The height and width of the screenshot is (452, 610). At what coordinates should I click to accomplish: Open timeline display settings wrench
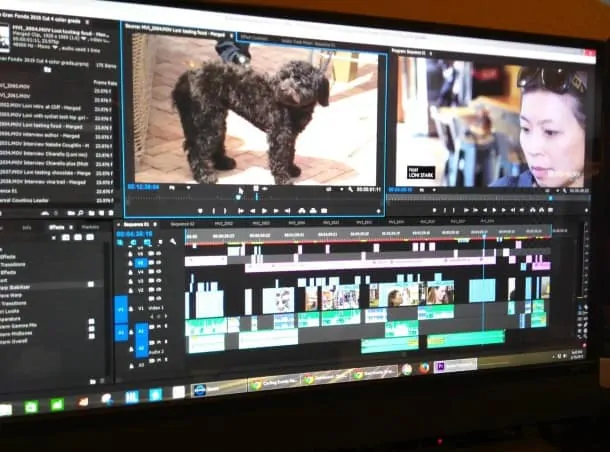tap(173, 242)
